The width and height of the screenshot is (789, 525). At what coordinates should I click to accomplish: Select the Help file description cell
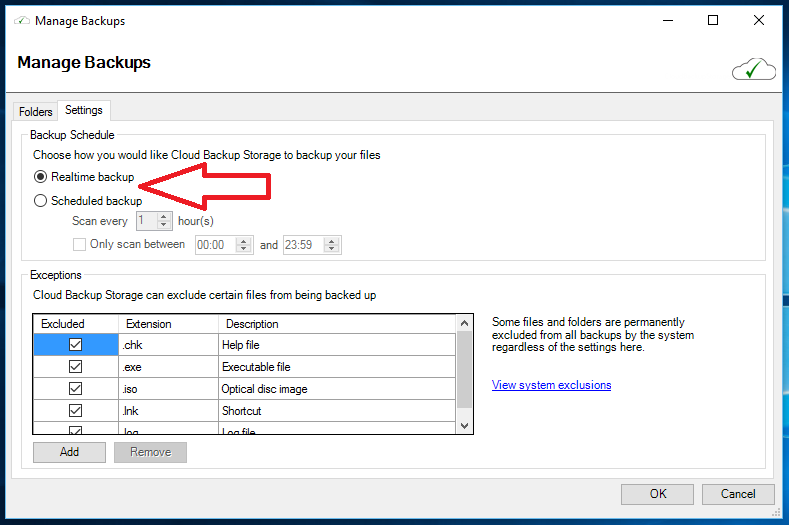point(337,345)
